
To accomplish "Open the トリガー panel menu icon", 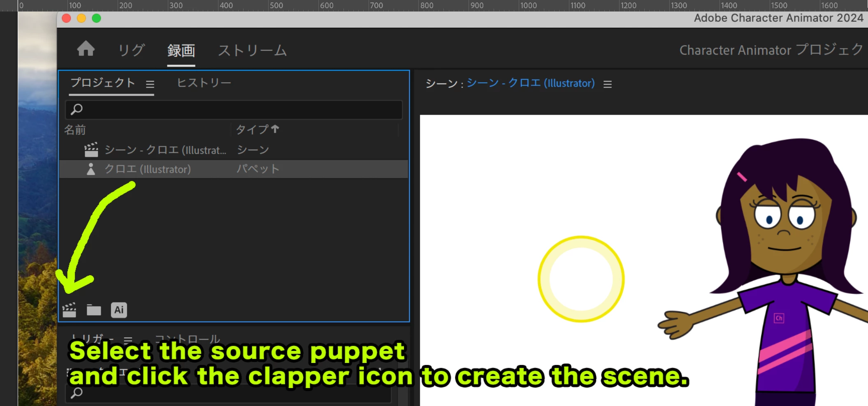I will coord(128,340).
